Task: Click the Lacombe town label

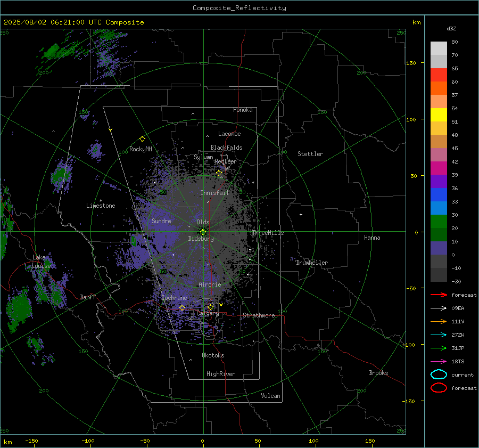Action: point(229,134)
